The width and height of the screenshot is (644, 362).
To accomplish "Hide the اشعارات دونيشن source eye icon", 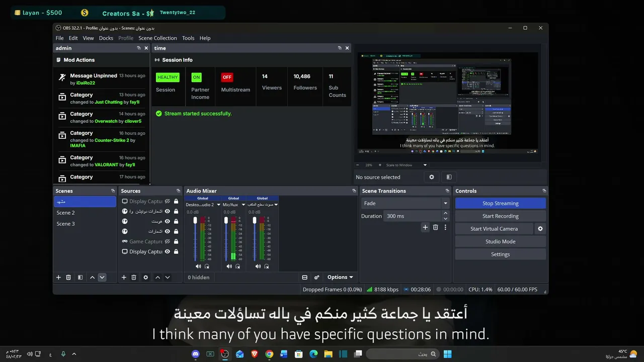I will (x=168, y=211).
